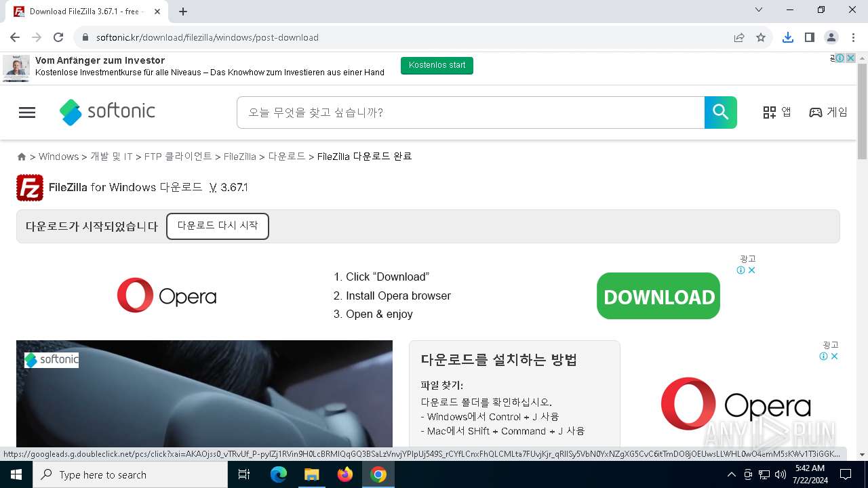Viewport: 868px width, 488px height.
Task: Open Windows Start menu
Action: [16, 474]
